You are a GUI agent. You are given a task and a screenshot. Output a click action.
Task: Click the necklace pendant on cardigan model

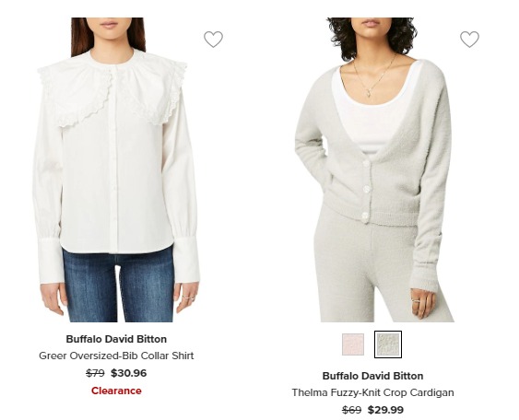(368, 94)
